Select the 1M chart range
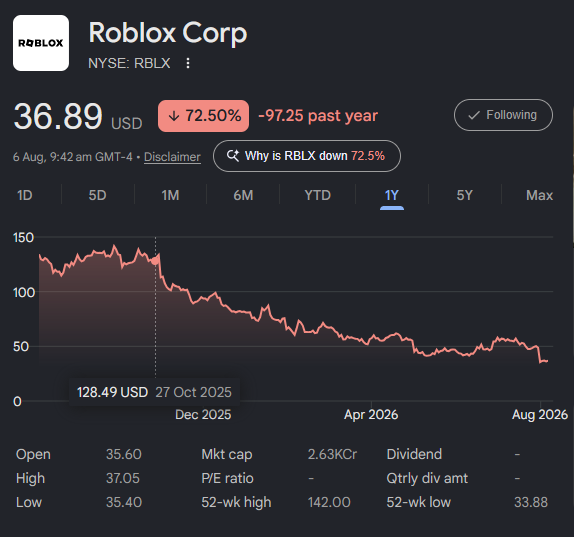 170,195
